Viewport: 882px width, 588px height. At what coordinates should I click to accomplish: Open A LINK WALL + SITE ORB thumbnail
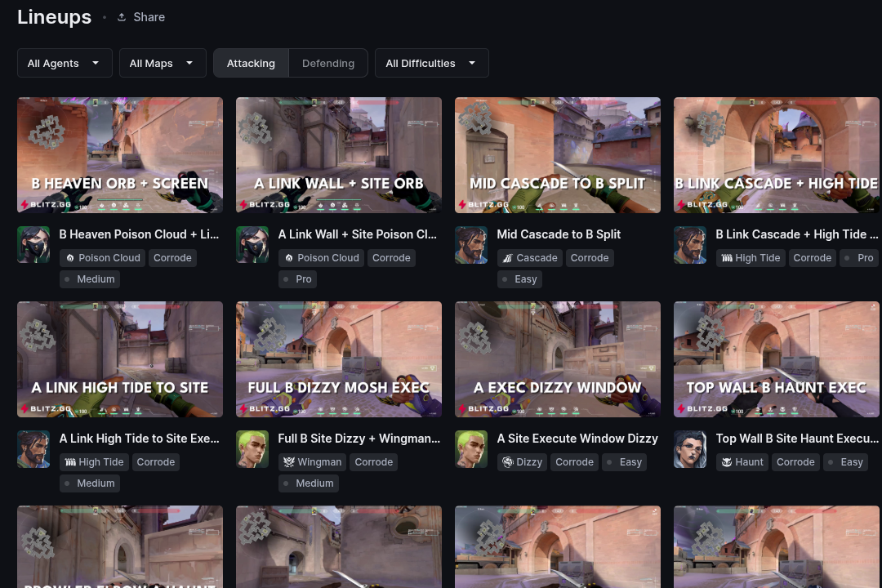click(x=339, y=155)
